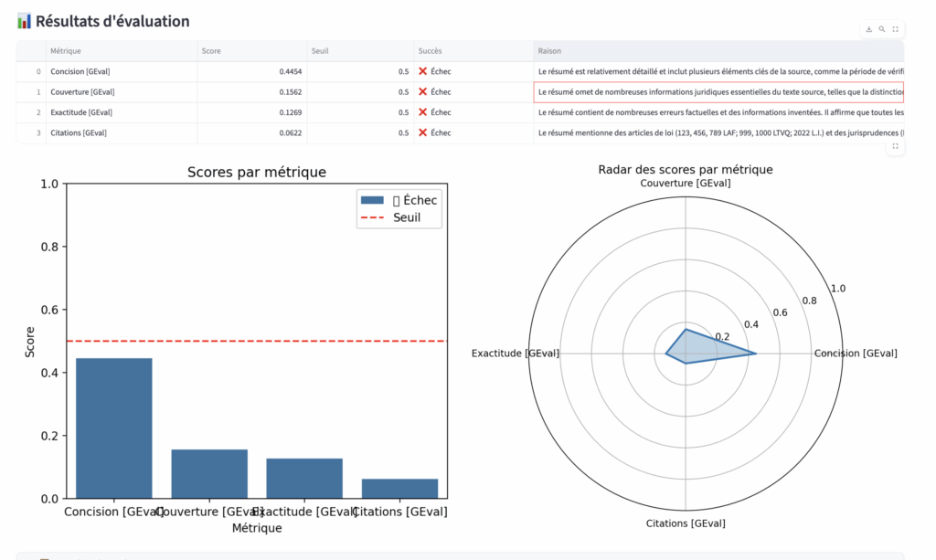Expand the results table to fullscreen
The height and width of the screenshot is (560, 936).
coord(895,29)
